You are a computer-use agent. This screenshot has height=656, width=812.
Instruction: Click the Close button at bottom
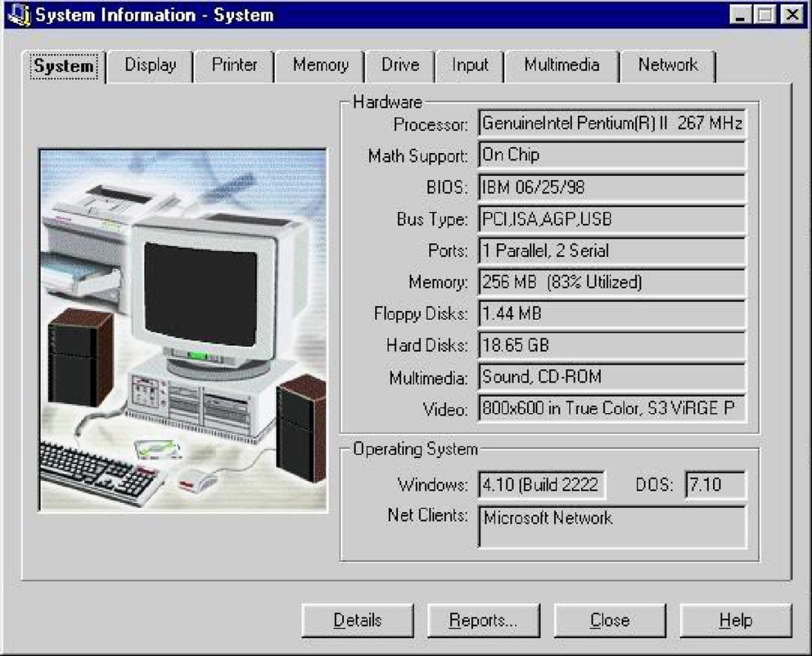610,621
